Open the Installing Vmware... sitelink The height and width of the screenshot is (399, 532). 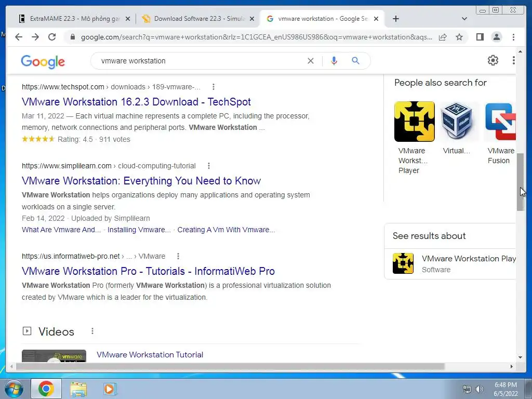coord(139,230)
